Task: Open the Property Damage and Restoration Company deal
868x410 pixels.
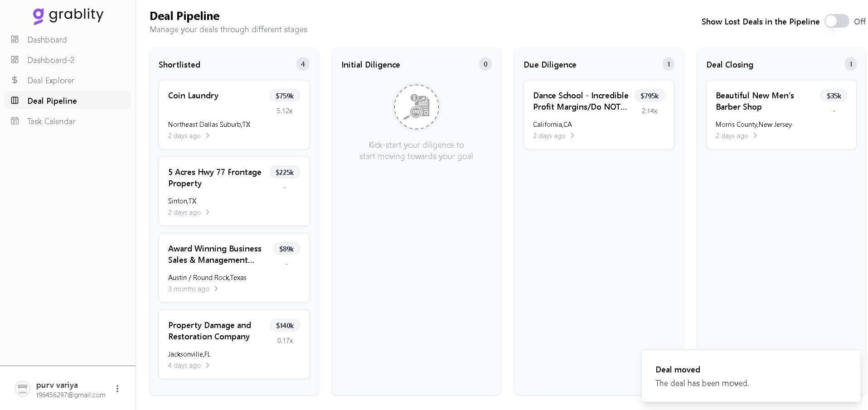Action: [x=209, y=331]
